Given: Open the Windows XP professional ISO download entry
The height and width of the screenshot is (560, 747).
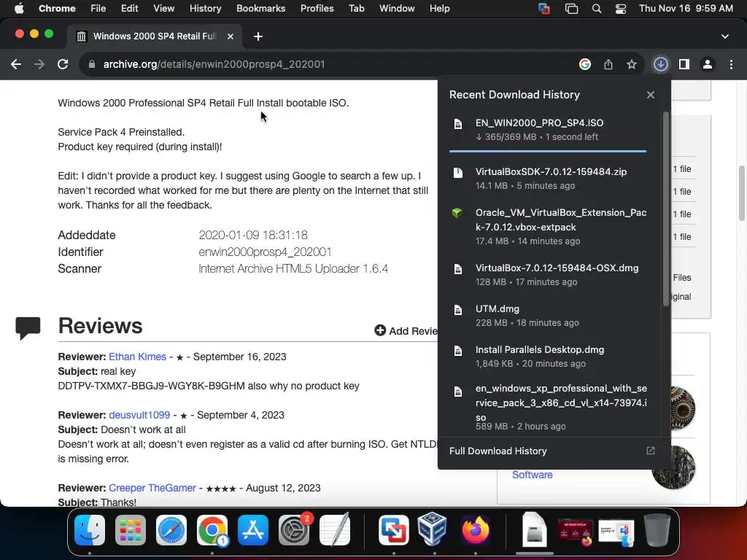Looking at the screenshot, I should click(x=547, y=407).
